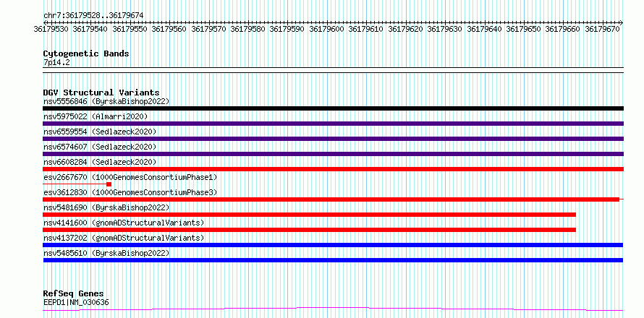The image size is (644, 318).
Task: Click ruler position 36179610
Action: pyautogui.click(x=366, y=29)
